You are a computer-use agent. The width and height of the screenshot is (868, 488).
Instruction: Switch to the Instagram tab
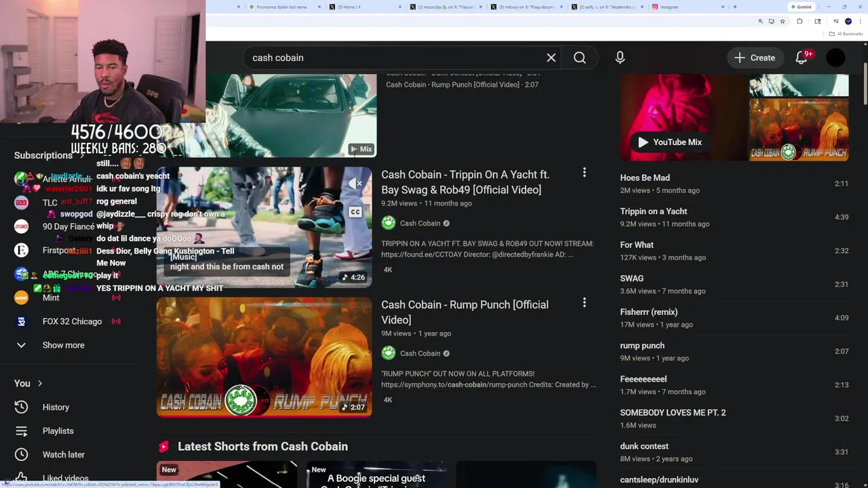pos(688,7)
